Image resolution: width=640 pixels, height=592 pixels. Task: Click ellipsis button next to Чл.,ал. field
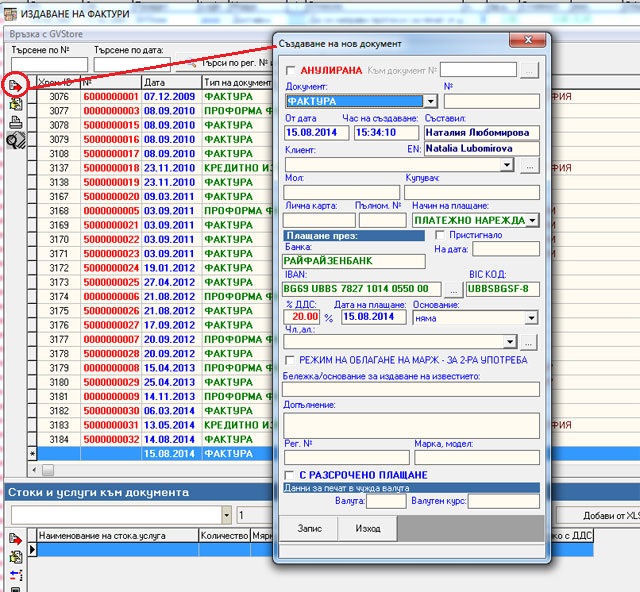[x=528, y=343]
